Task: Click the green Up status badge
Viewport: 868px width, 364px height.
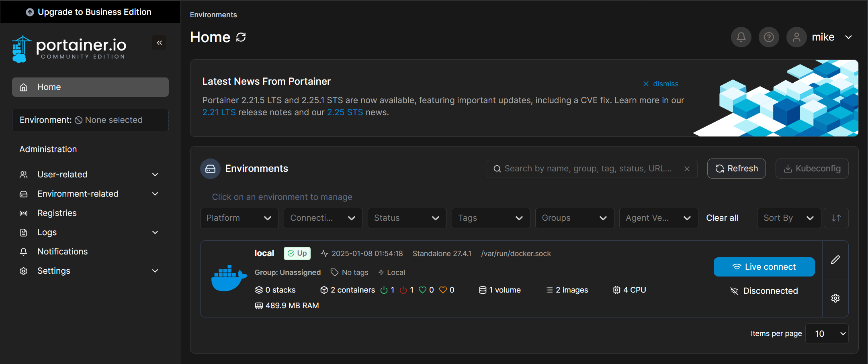Action: click(297, 254)
